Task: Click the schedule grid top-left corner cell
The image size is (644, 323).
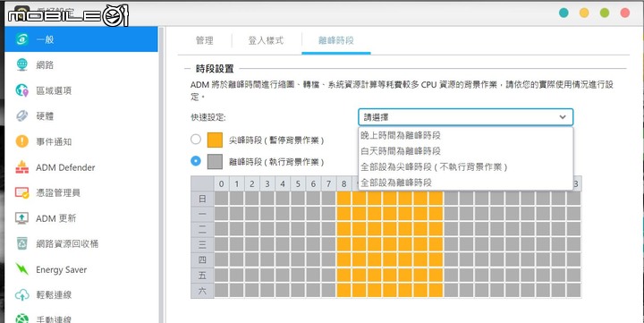Action: click(202, 183)
